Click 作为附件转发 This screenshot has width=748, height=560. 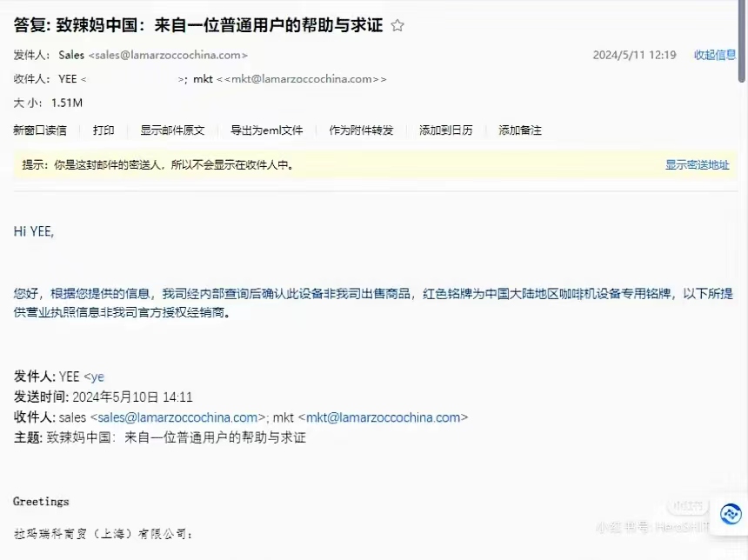click(x=361, y=130)
